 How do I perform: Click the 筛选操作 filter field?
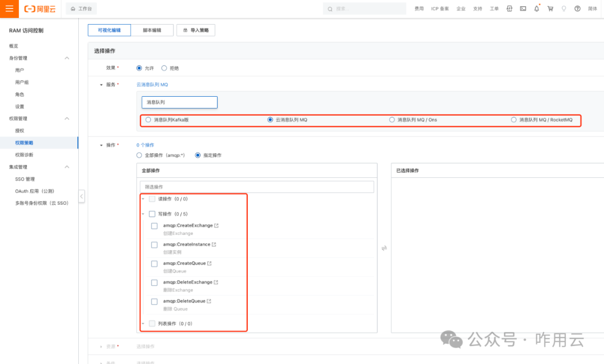click(257, 187)
